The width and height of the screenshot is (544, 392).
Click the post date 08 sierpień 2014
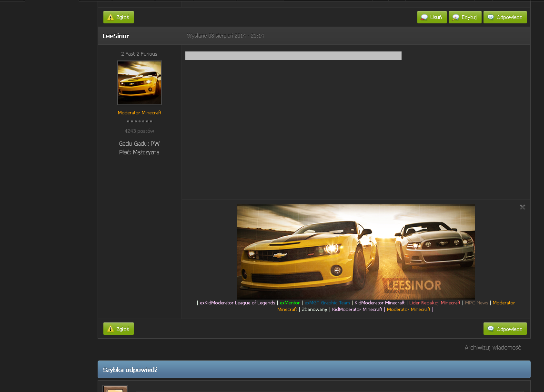[x=225, y=36]
